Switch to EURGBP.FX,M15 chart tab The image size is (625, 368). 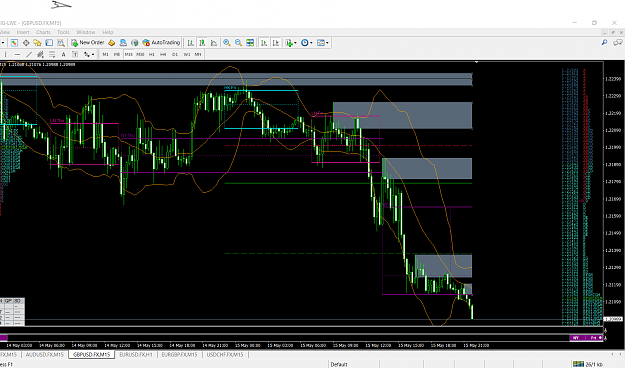[179, 354]
